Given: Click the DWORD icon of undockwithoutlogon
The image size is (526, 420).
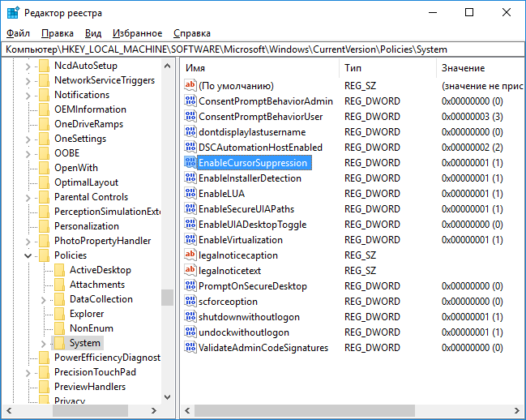Looking at the screenshot, I should click(190, 332).
